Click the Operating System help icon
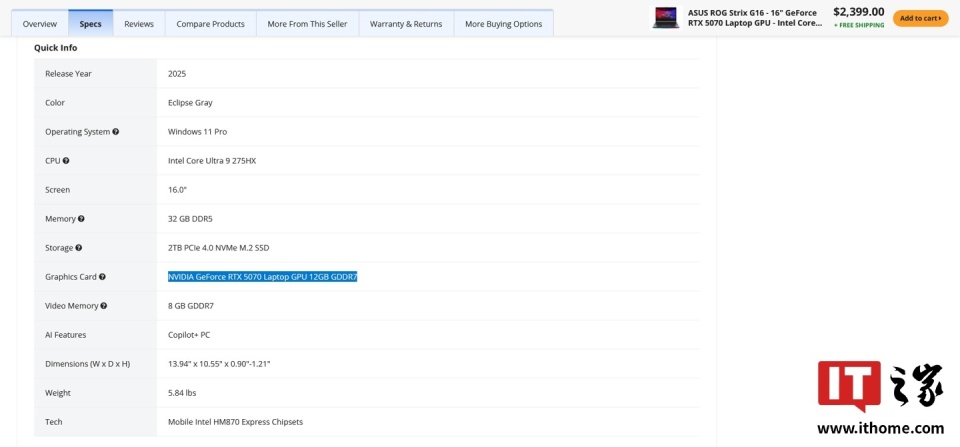The width and height of the screenshot is (960, 447). [116, 132]
